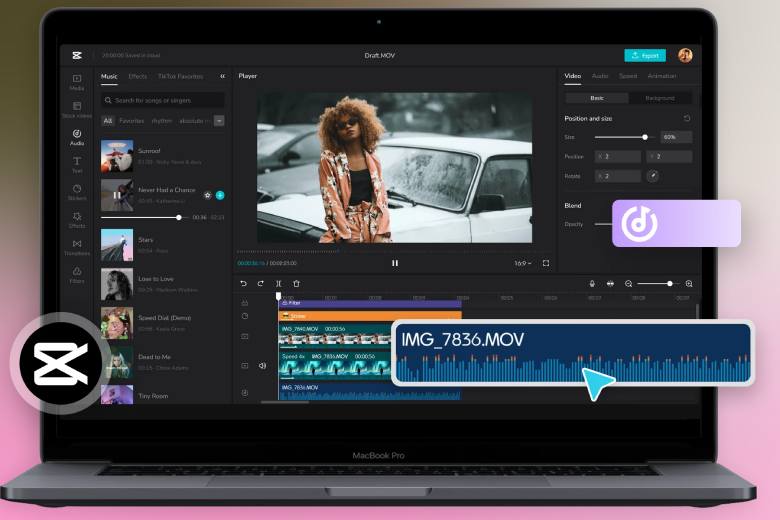This screenshot has width=780, height=520.
Task: Delete selected clip with trash icon
Action: click(x=296, y=284)
